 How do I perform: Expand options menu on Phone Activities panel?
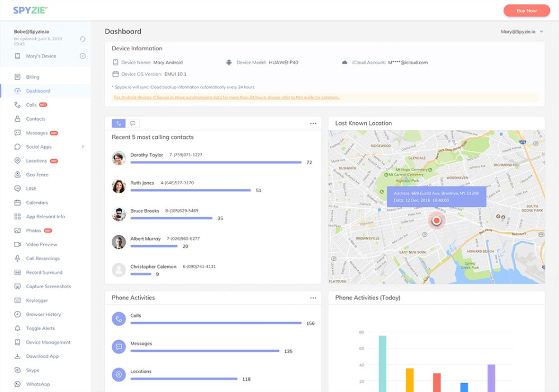point(313,298)
